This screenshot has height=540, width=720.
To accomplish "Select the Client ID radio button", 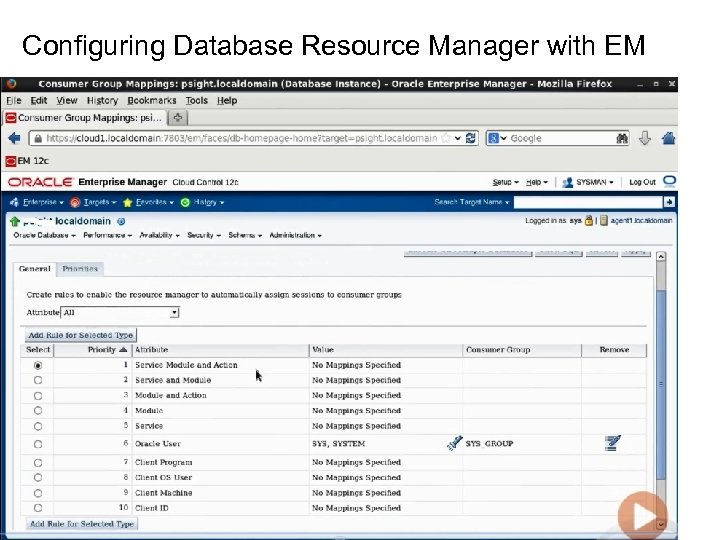I will click(38, 508).
